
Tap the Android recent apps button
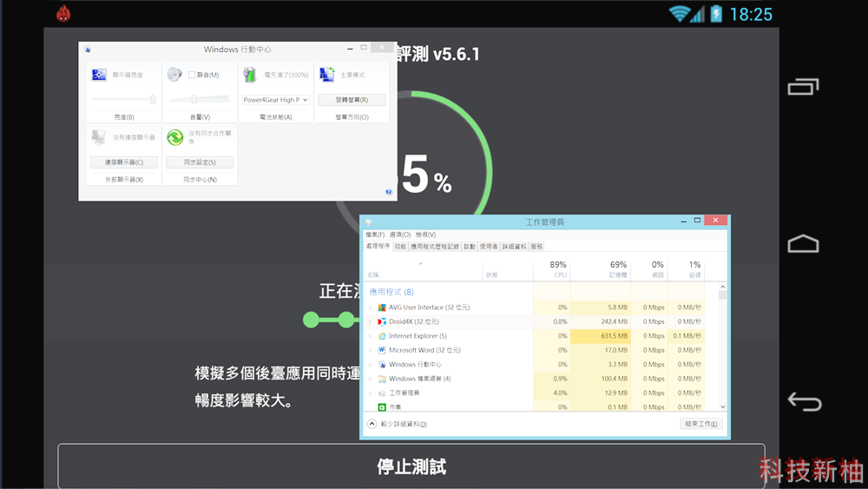coord(803,87)
